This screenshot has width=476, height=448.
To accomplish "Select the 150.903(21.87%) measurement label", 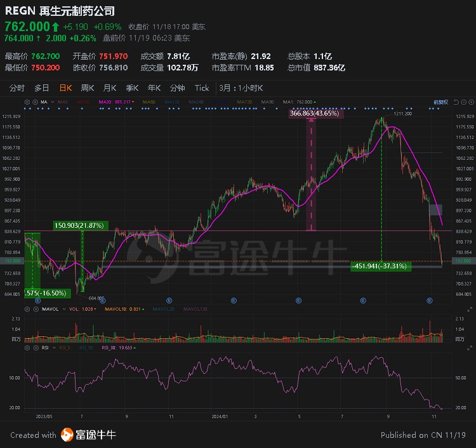I will pos(79,225).
